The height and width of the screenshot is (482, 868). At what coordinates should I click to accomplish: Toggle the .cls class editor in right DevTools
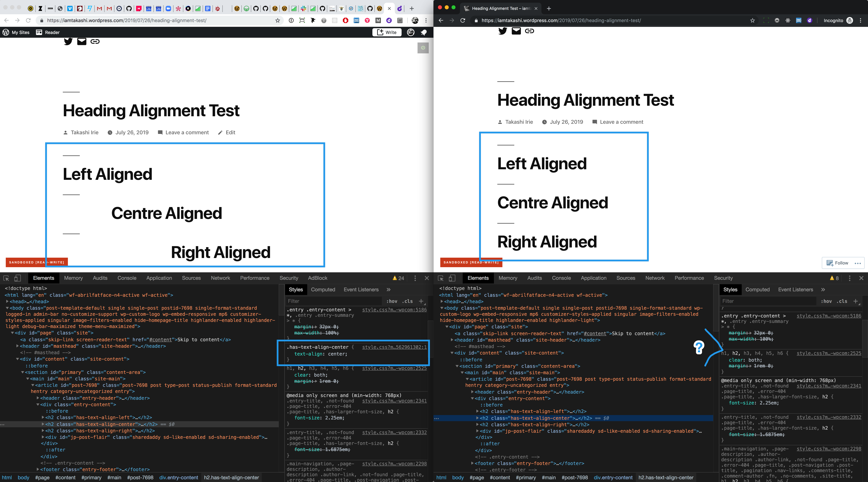[842, 301]
